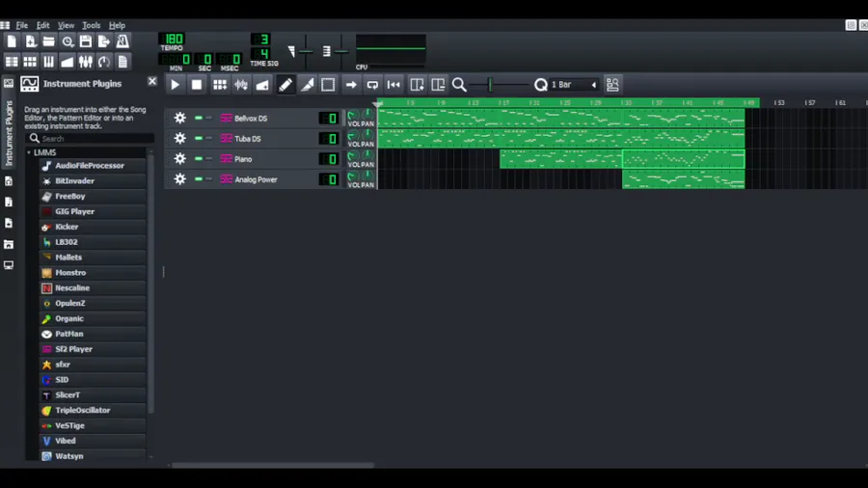Toggle loop points button

tap(372, 85)
